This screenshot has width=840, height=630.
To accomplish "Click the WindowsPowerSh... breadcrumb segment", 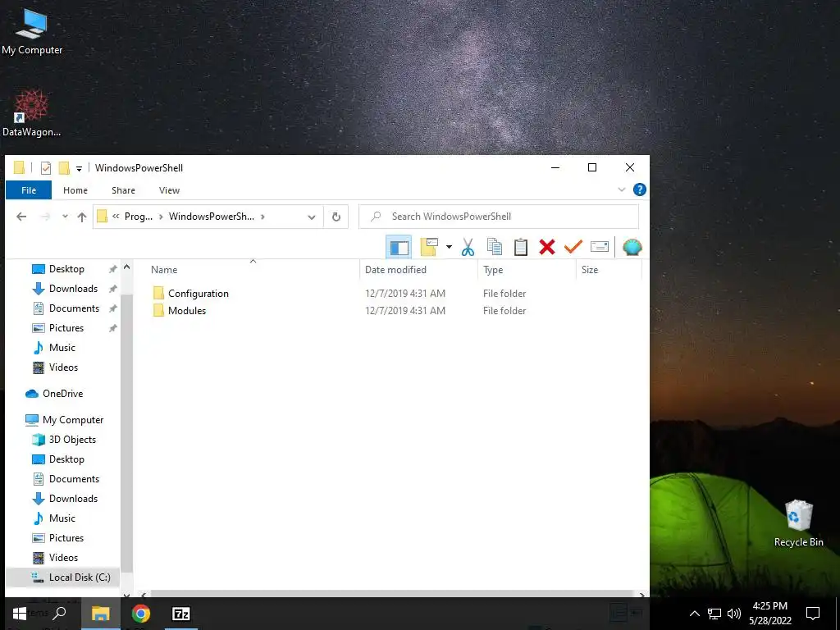I will click(x=211, y=217).
